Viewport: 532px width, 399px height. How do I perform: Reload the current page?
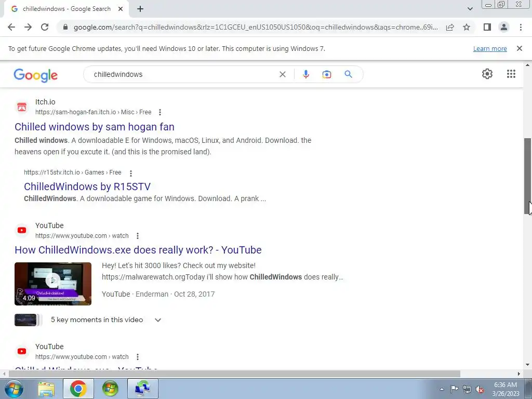[x=45, y=27]
